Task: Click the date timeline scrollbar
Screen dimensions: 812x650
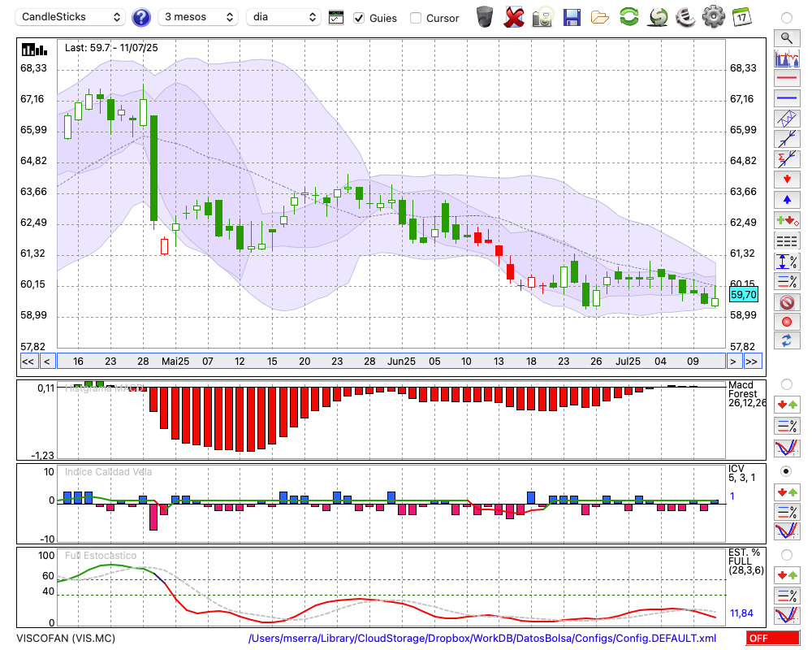Action: [x=391, y=362]
